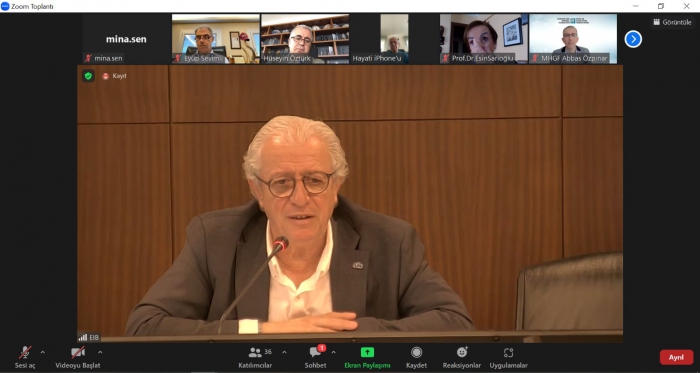Open Reaksiyonlar emoji reactions
700x373 pixels.
tap(462, 352)
